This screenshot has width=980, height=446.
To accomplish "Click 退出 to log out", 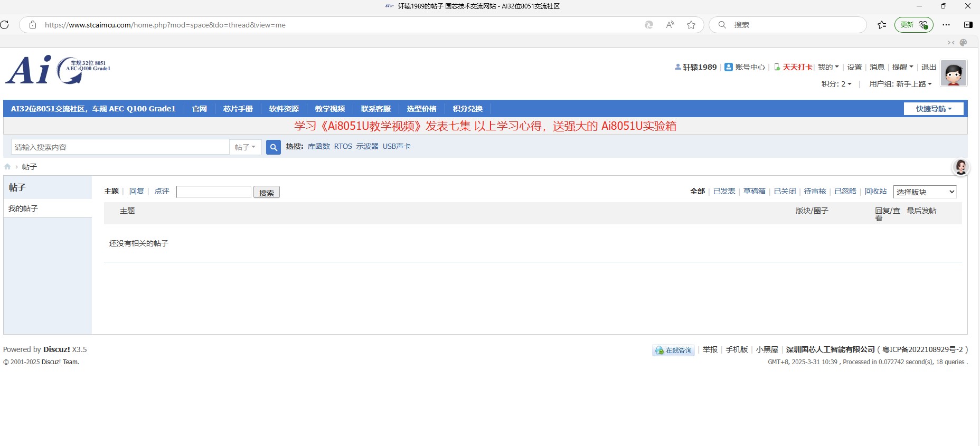I will 929,67.
